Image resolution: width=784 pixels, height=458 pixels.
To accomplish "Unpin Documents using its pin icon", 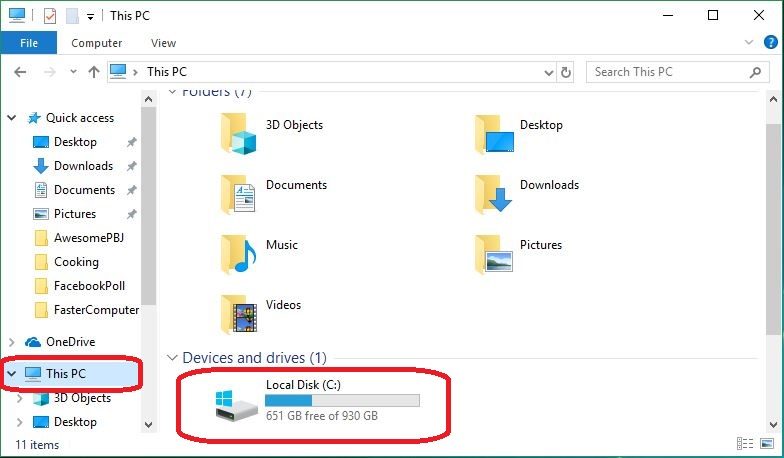I will [x=132, y=190].
